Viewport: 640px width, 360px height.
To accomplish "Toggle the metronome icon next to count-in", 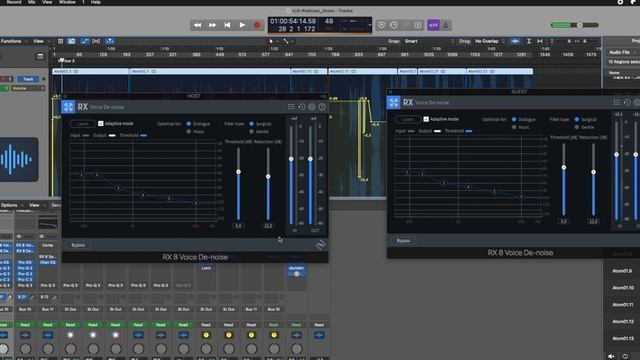I will coord(445,25).
